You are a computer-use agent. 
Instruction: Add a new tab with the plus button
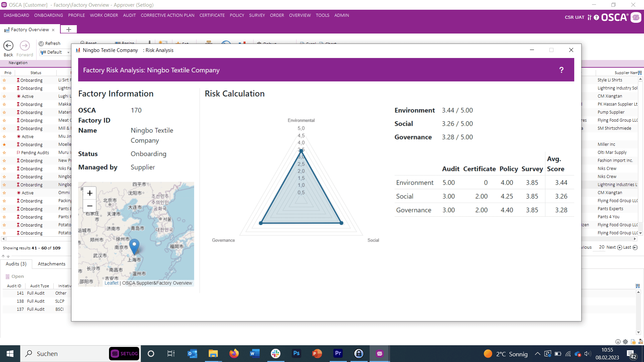69,29
